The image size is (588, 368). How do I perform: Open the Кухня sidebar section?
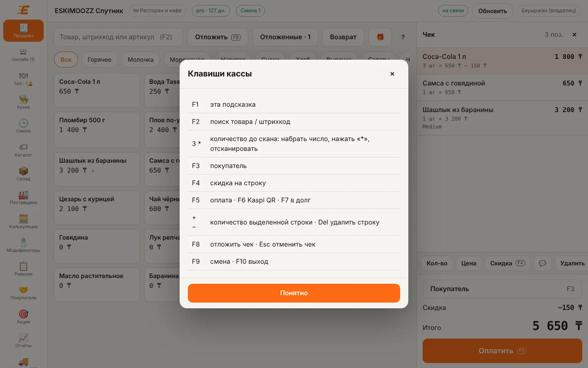click(23, 103)
